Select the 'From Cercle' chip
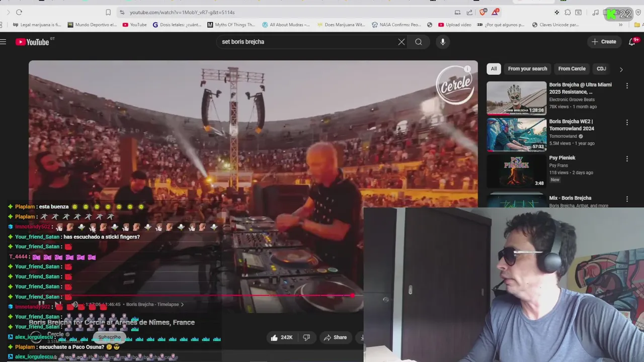The height and width of the screenshot is (362, 644). (x=572, y=69)
